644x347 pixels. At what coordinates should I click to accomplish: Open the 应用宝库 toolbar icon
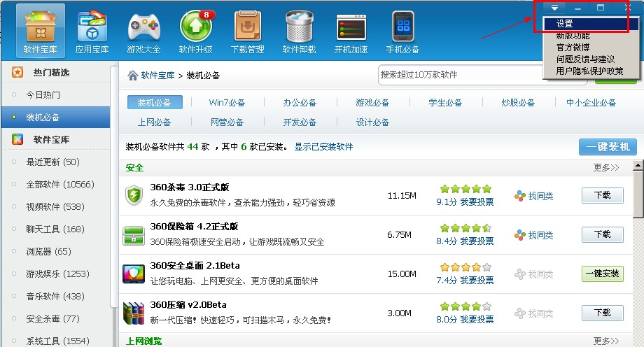pyautogui.click(x=92, y=31)
